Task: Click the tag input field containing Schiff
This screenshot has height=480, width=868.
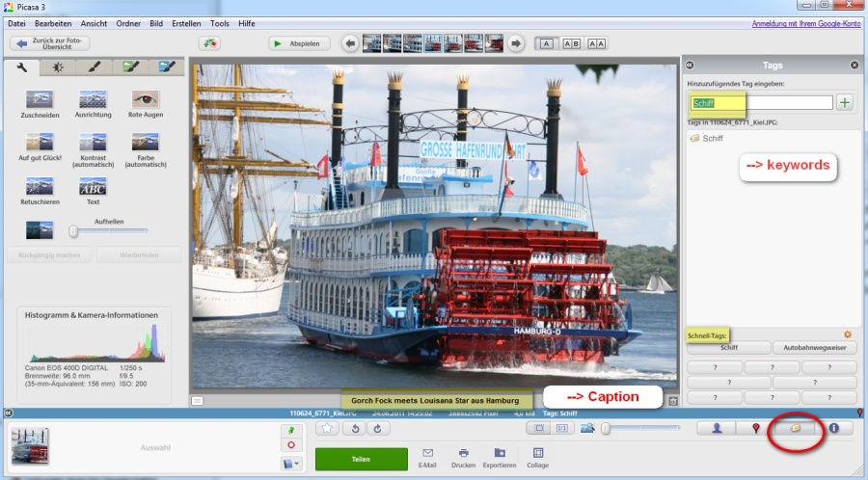Action: click(x=761, y=103)
